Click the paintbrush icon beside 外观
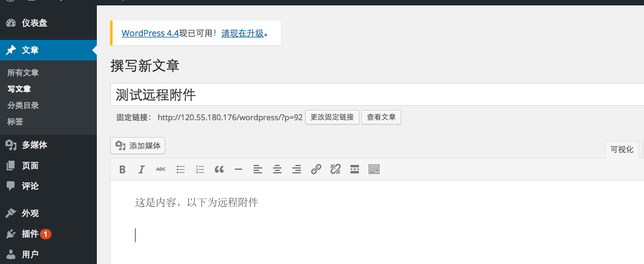Image resolution: width=644 pixels, height=264 pixels. [11, 213]
